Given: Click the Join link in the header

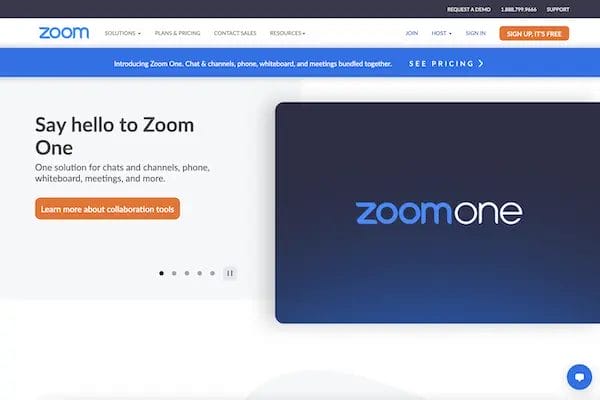Looking at the screenshot, I should (412, 33).
